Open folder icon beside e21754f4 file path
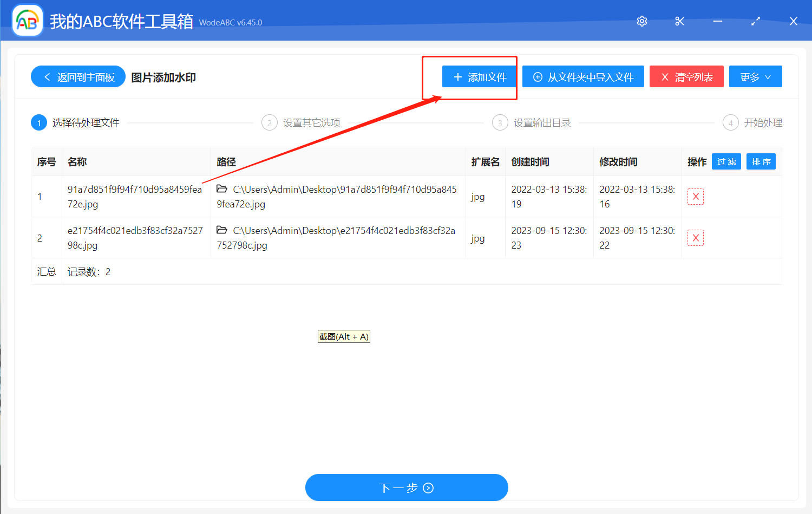 [222, 230]
